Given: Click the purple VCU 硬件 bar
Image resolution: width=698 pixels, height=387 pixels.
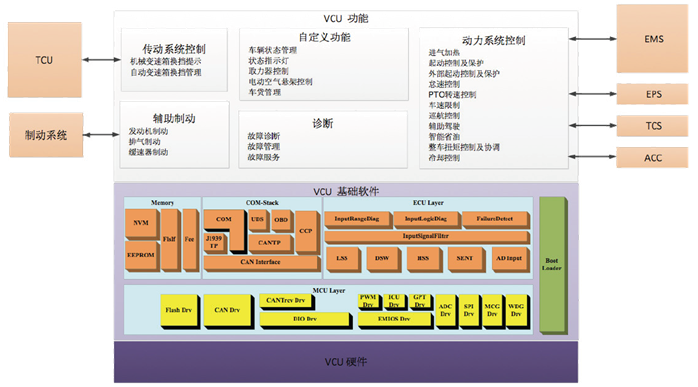Looking at the screenshot, I should click(x=346, y=362).
